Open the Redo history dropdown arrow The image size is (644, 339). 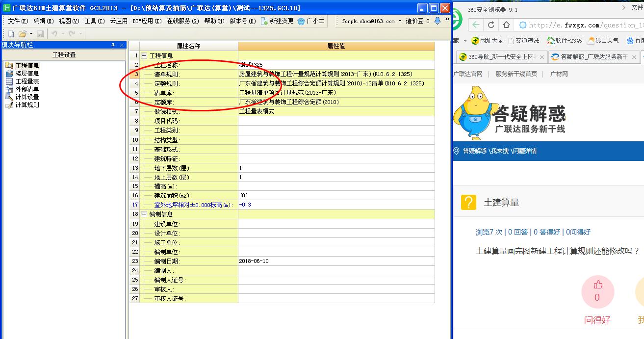coord(80,34)
